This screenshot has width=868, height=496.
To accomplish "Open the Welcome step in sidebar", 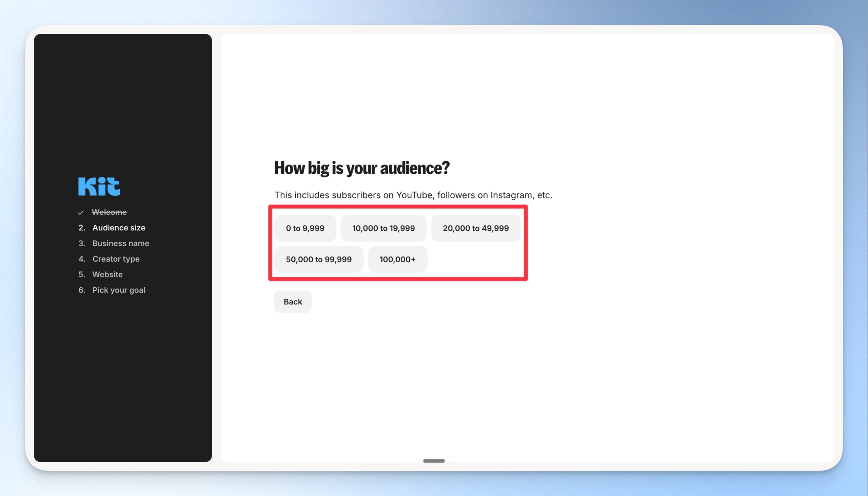I will (109, 212).
